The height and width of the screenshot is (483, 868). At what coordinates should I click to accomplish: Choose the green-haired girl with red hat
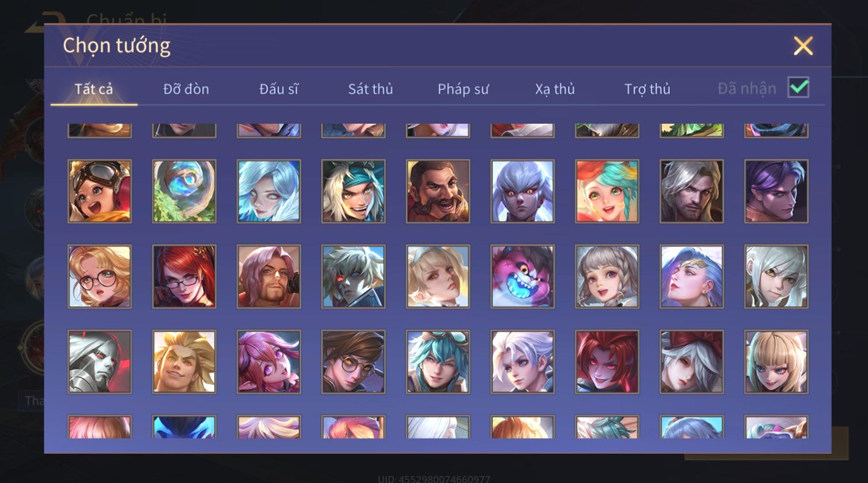[x=607, y=191]
